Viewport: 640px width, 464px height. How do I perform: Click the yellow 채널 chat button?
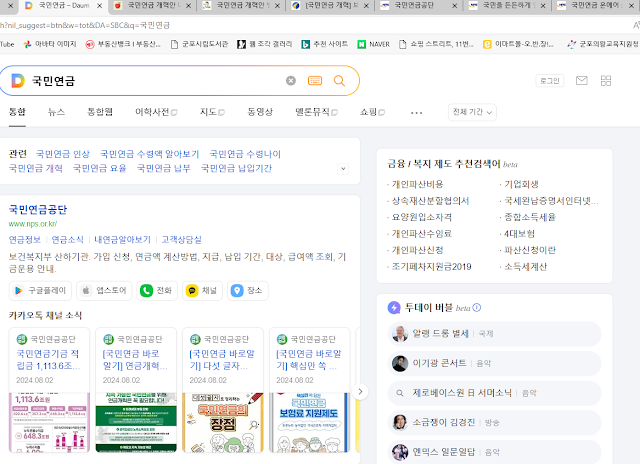click(202, 291)
